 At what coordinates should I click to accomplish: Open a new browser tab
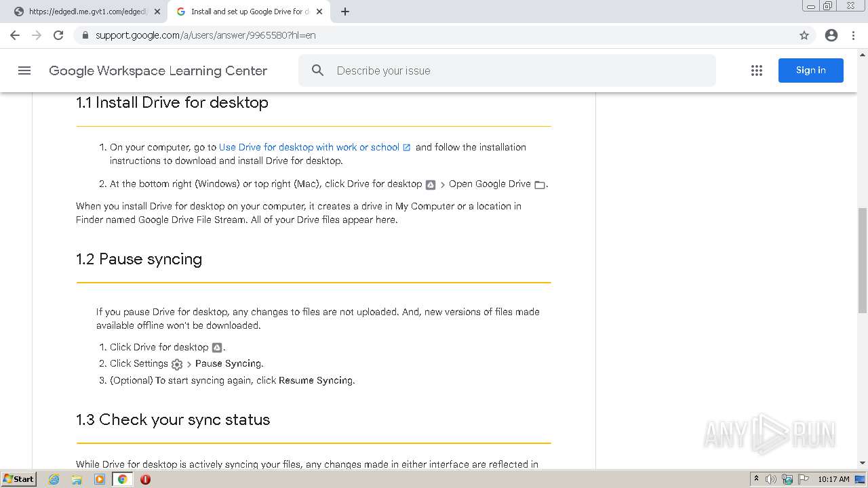pyautogui.click(x=345, y=12)
